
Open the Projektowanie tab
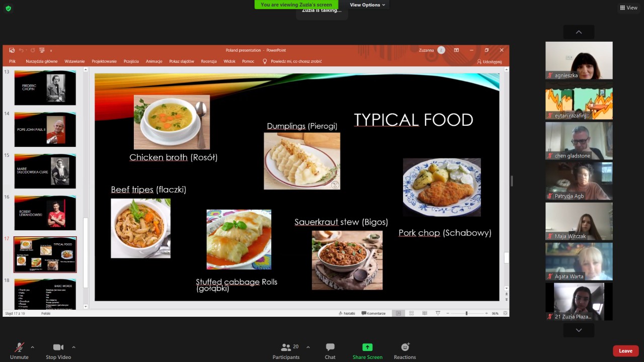(x=104, y=61)
